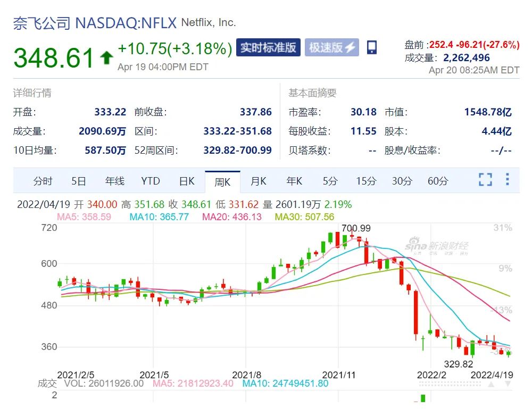
Task: Select the 60分 interval tab
Action: [x=438, y=181]
